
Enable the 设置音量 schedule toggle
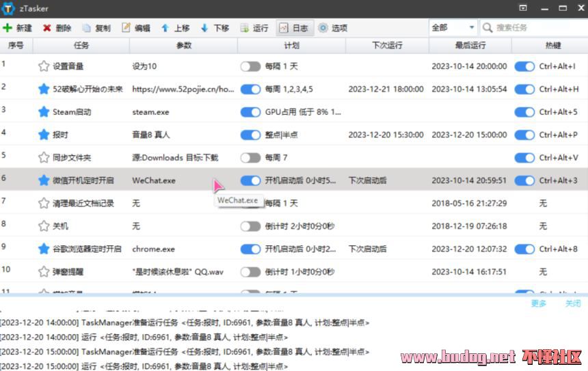coord(250,66)
